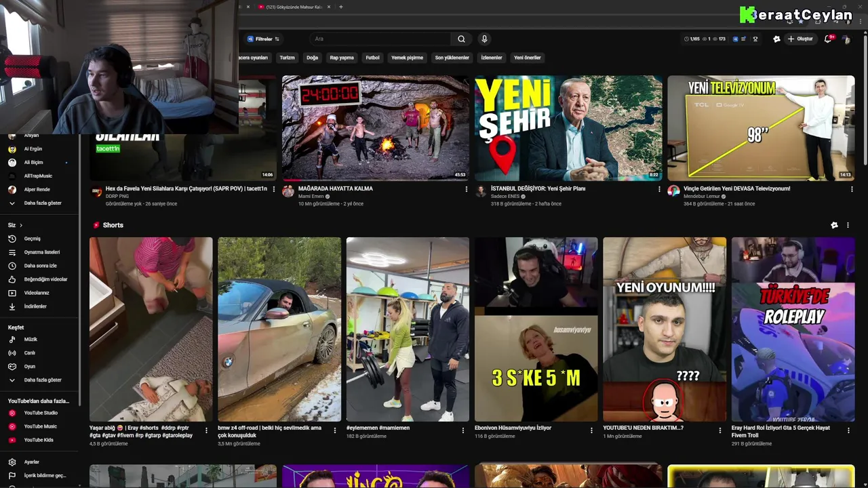Select the Yemek pişirme chip
Screen dimensions: 868x488
(x=407, y=58)
